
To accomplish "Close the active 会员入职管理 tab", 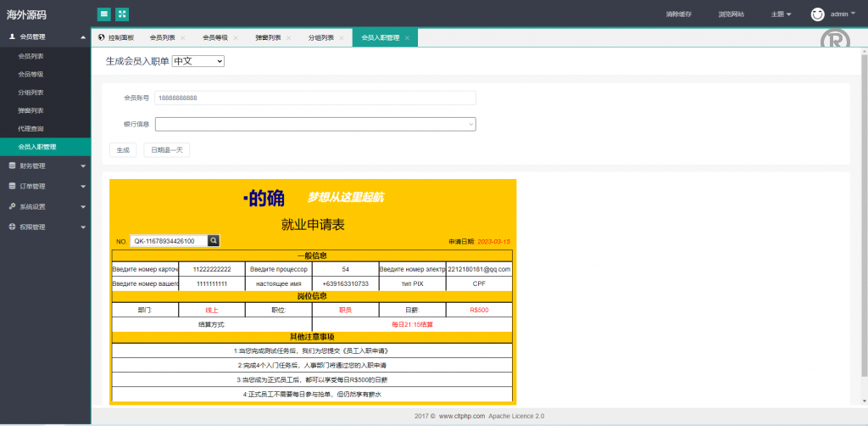I will (x=407, y=38).
